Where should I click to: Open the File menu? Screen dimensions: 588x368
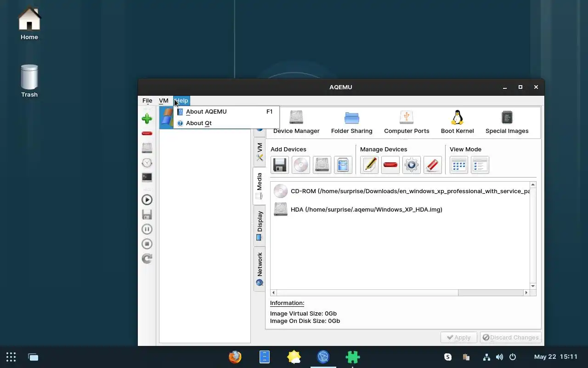click(147, 100)
